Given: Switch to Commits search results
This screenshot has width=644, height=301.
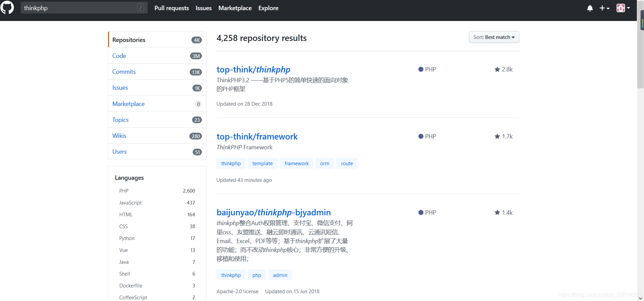Looking at the screenshot, I should pos(157,72).
